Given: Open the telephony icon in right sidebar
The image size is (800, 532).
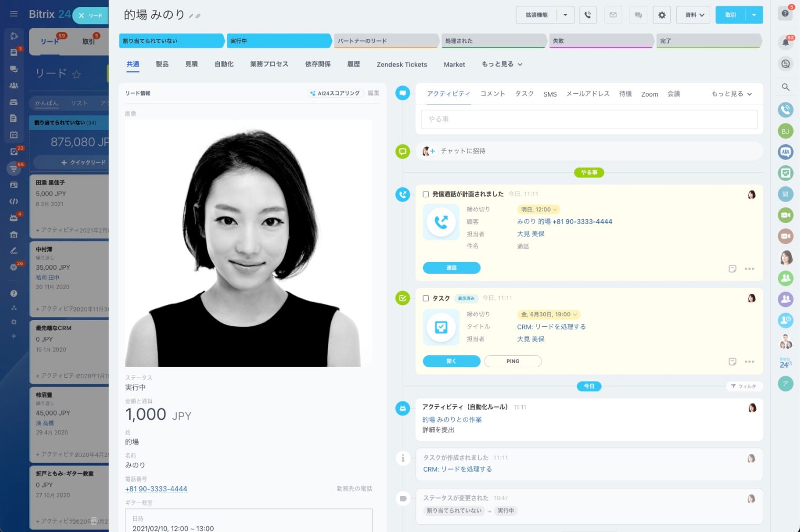Looking at the screenshot, I should tap(785, 110).
